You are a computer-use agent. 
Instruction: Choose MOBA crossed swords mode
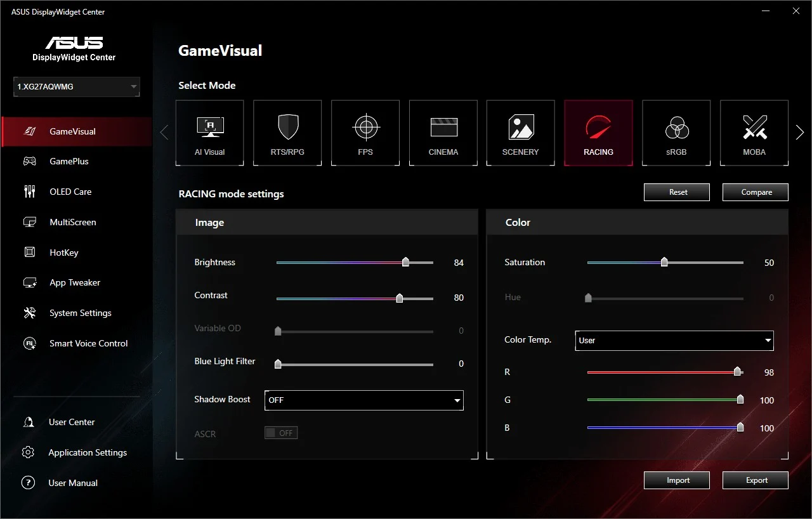point(754,133)
